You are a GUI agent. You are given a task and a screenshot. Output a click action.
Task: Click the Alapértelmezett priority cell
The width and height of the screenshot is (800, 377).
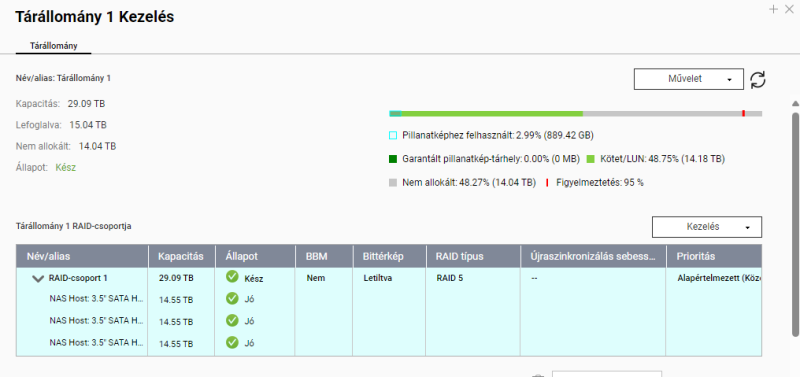click(719, 279)
